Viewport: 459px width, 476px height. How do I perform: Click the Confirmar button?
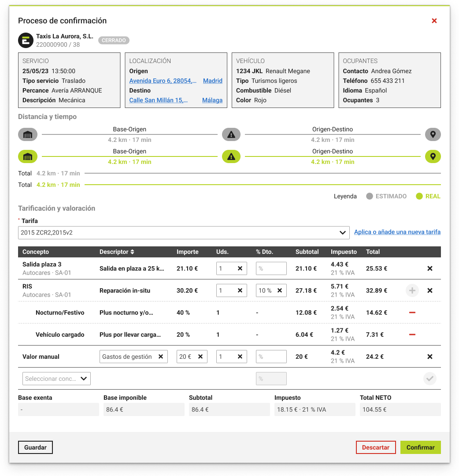[x=421, y=447]
